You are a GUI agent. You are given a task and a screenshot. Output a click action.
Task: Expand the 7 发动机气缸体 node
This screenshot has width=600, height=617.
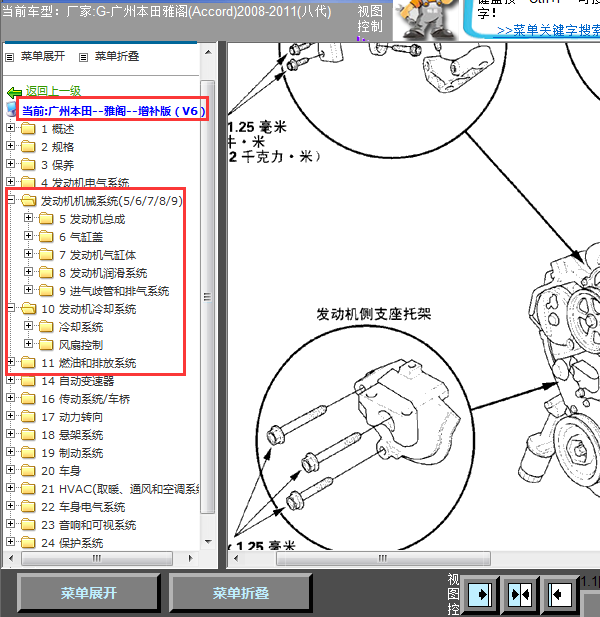[x=28, y=253]
